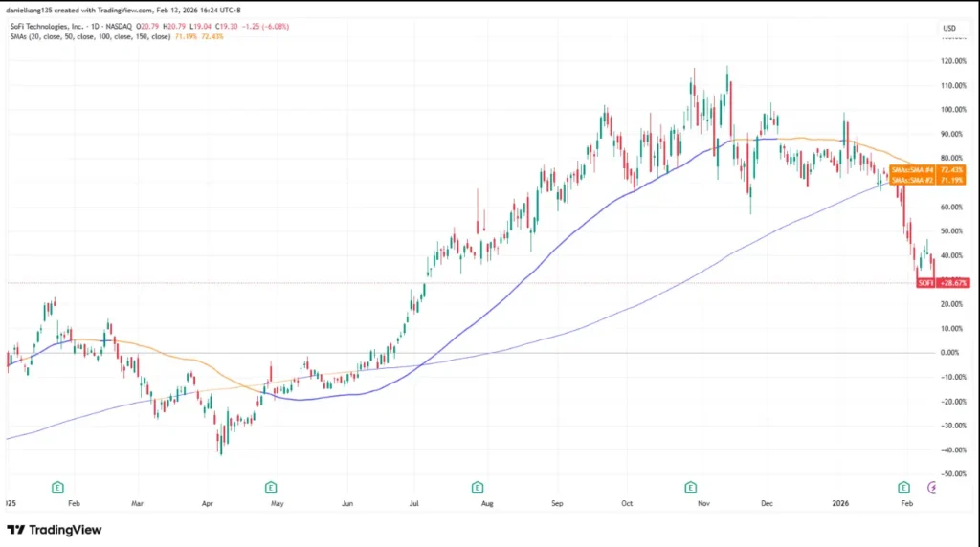Select the USD currency label

click(949, 28)
